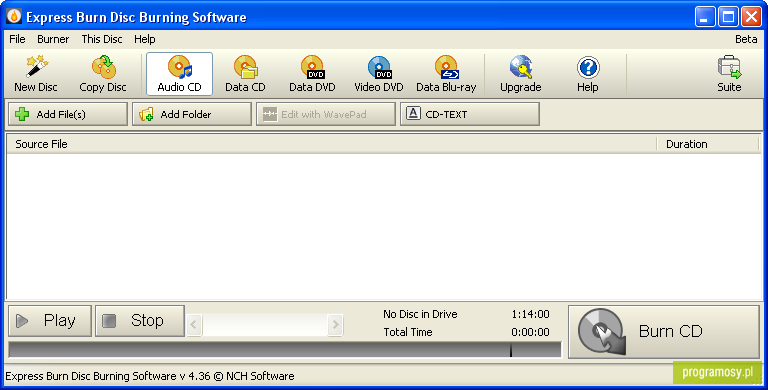Select Video DVD in toolbar
This screenshot has width=768, height=390.
[379, 74]
